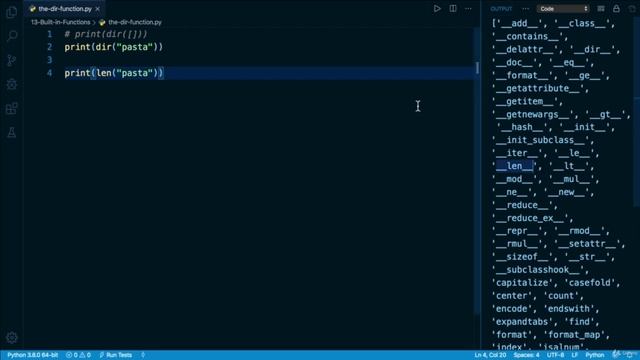
Task: Click 13-Built-in-Functions breadcrumb folder
Action: pyautogui.click(x=60, y=22)
